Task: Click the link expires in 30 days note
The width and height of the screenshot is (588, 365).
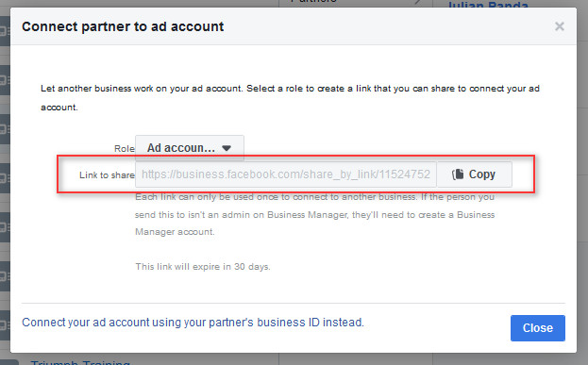Action: click(203, 267)
